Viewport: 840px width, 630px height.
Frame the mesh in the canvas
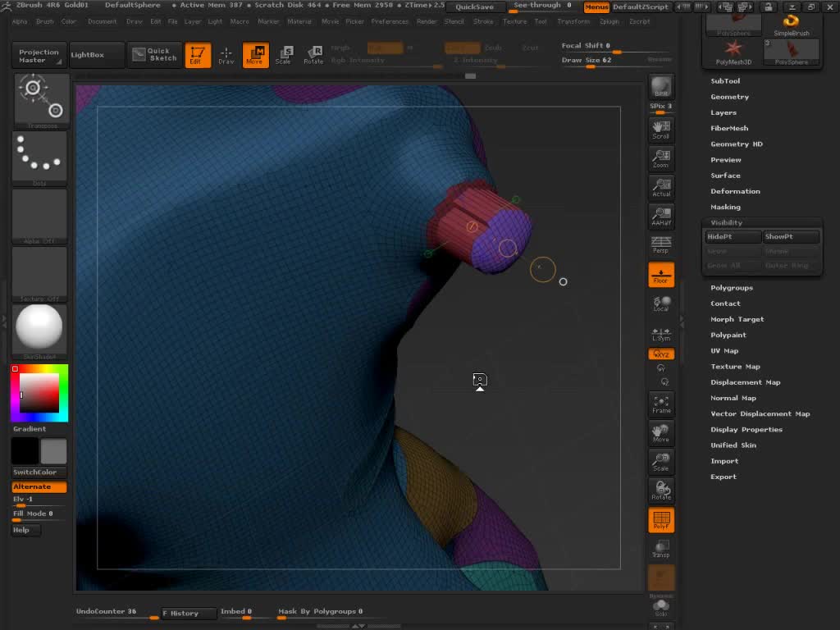661,404
